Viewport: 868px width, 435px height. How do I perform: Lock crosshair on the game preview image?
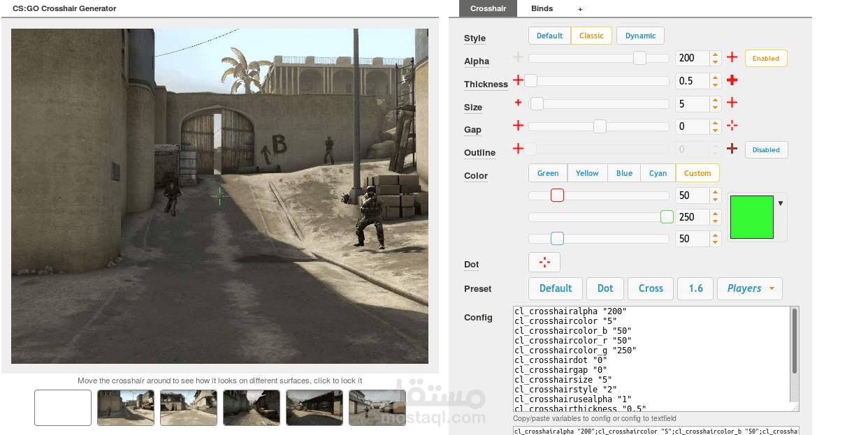(219, 196)
